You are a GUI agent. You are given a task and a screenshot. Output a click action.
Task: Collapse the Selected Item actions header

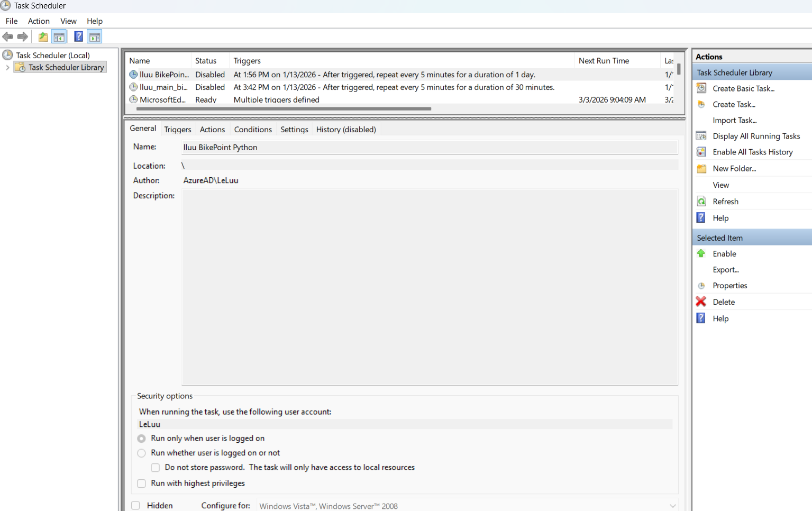[x=752, y=238]
